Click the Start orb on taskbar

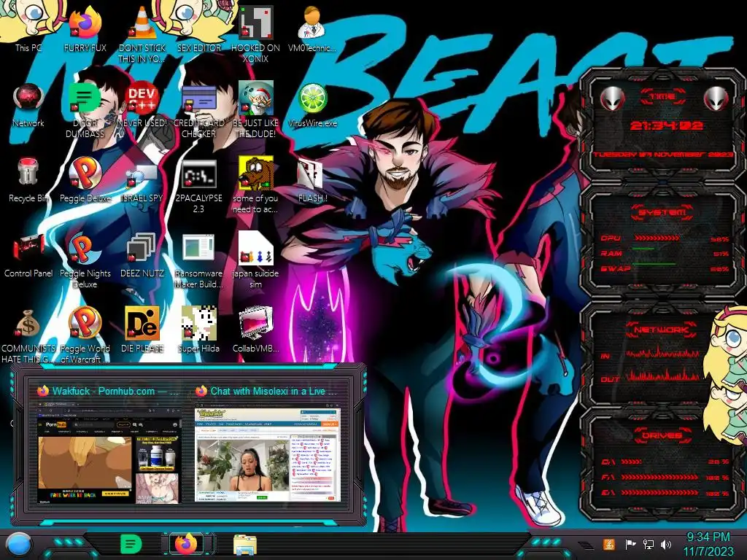19,544
